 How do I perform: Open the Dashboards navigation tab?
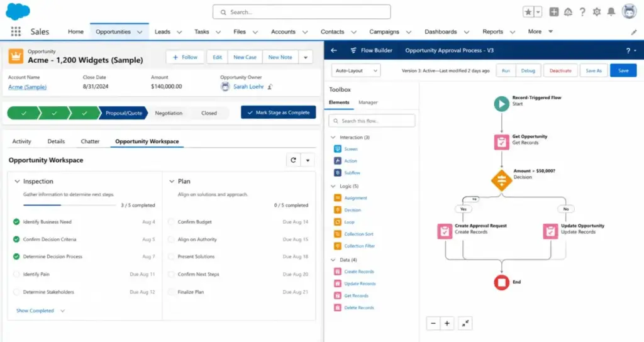click(441, 31)
